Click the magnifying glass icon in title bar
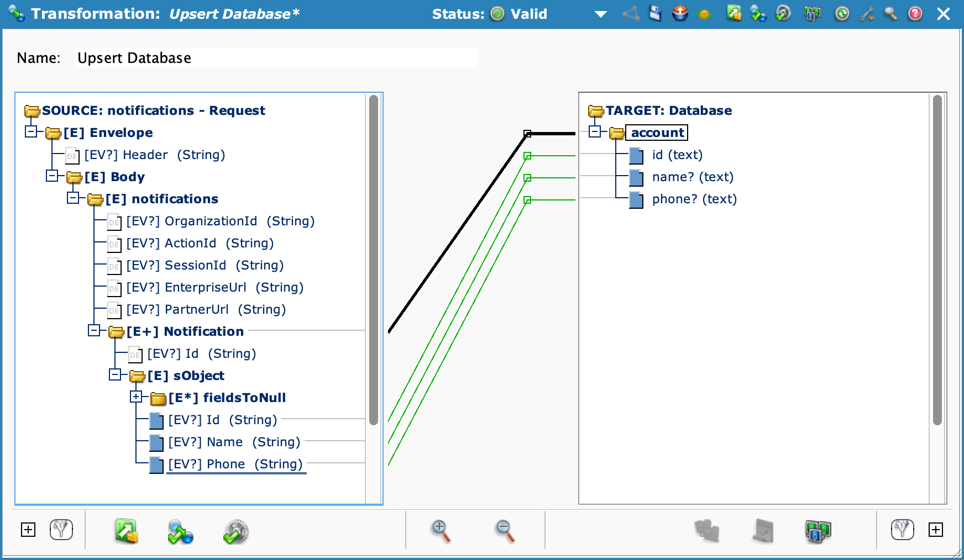This screenshot has height=560, width=964. [x=890, y=13]
